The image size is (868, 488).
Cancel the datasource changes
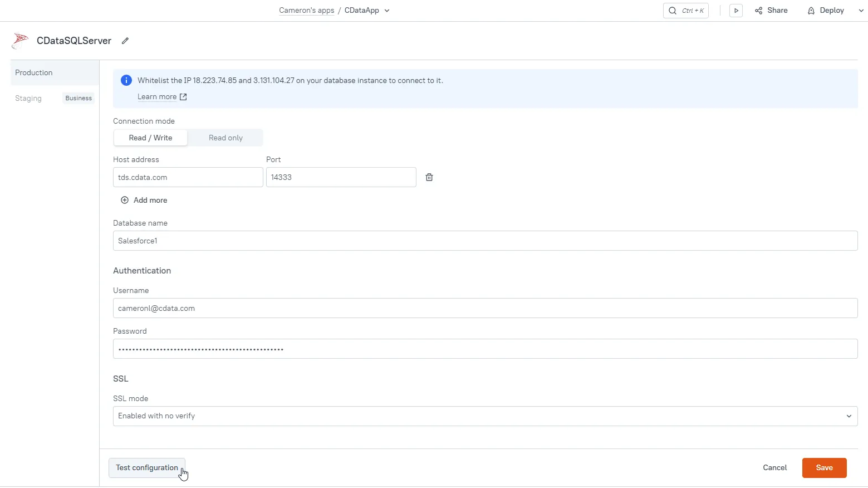click(774, 468)
